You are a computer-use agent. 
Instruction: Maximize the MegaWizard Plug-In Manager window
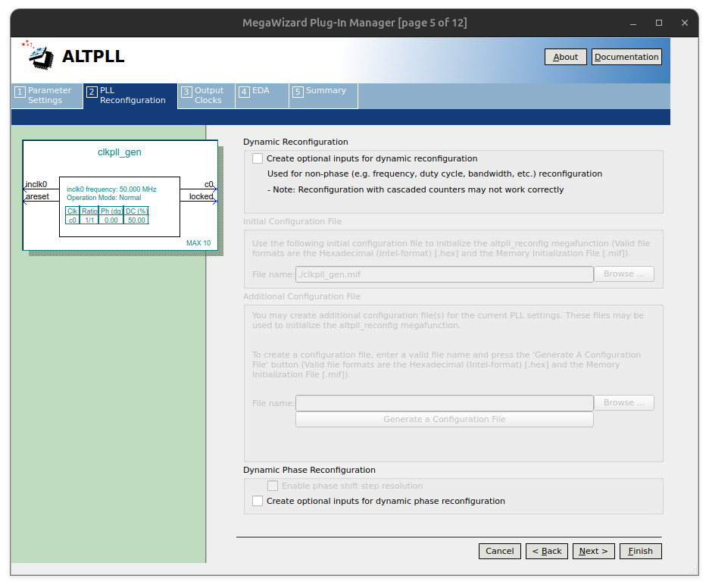click(x=658, y=23)
